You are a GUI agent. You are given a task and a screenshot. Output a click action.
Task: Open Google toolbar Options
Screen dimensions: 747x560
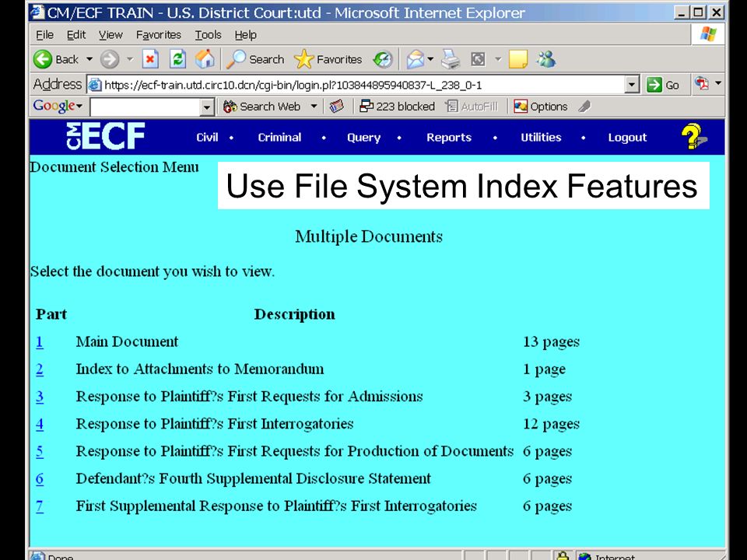[541, 107]
